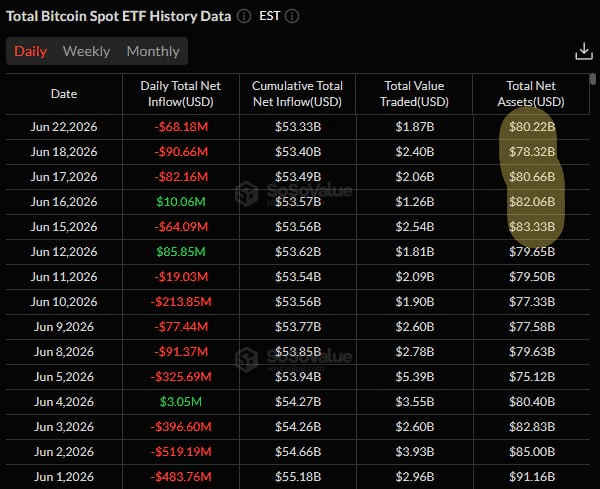
Task: Switch to the Weekly tab
Action: point(86,51)
